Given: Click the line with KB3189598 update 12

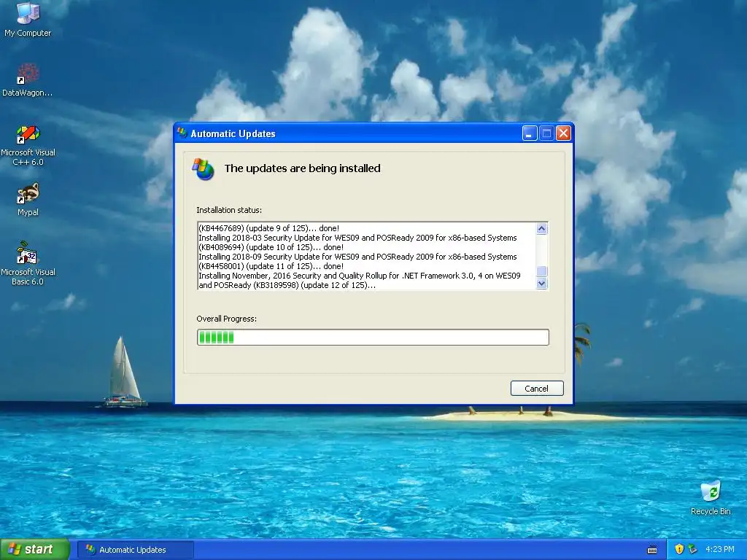Looking at the screenshot, I should [x=287, y=285].
